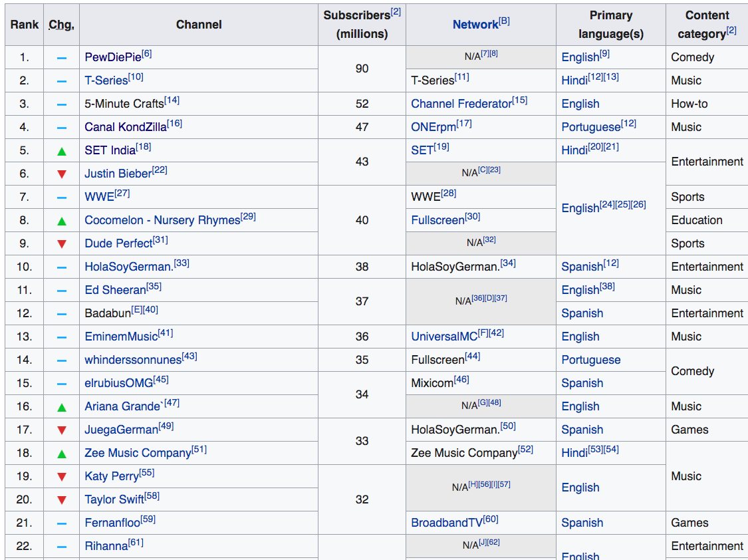Click the Chg. column header abbreviation
Image resolution: width=748 pixels, height=560 pixels.
click(61, 25)
